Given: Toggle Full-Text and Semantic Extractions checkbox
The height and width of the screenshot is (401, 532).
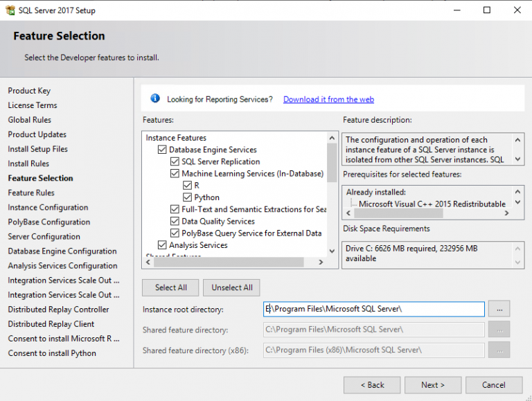Looking at the screenshot, I should click(x=175, y=209).
